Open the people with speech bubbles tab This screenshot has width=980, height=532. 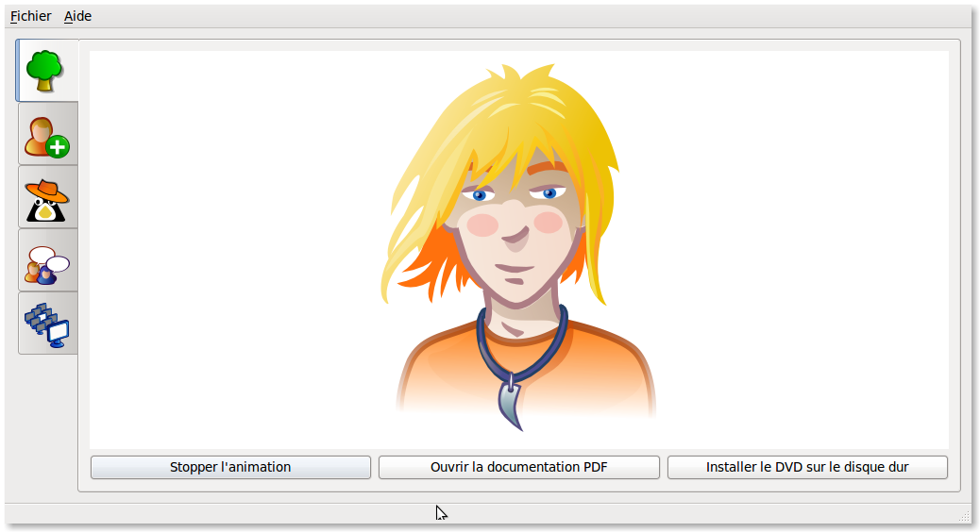[47, 260]
